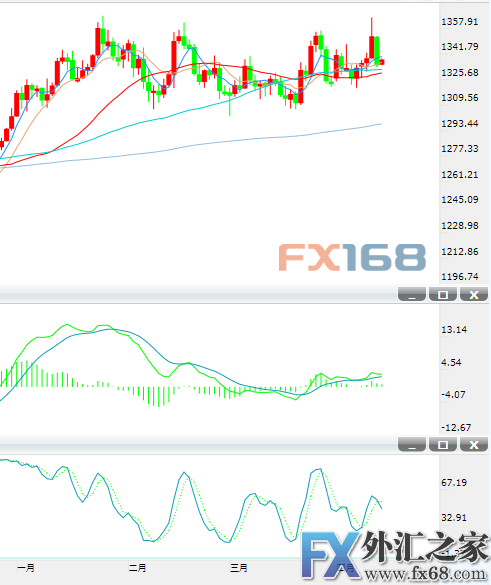The height and width of the screenshot is (585, 491).
Task: Minimize the stochastic oscillator panel
Action: [x=412, y=444]
